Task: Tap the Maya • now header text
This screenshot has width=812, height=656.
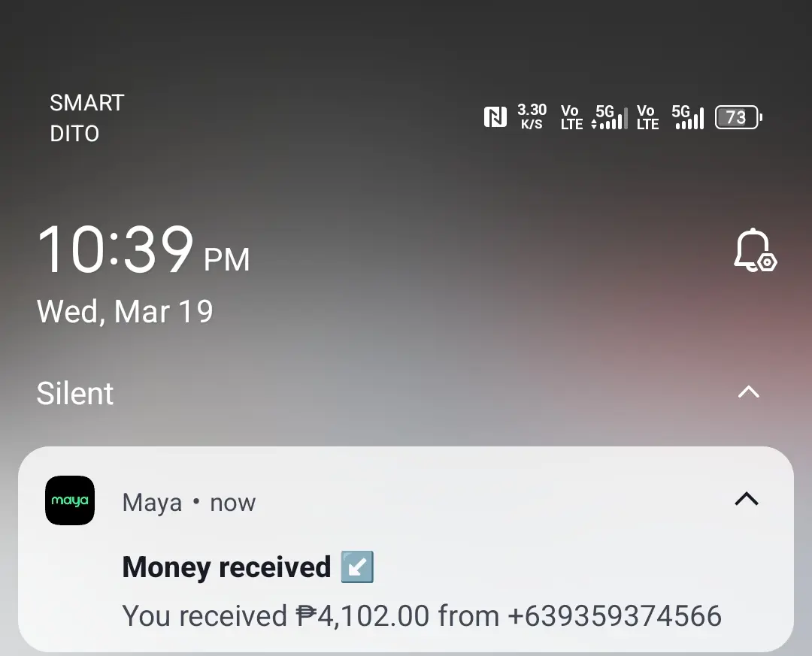Action: pyautogui.click(x=189, y=503)
